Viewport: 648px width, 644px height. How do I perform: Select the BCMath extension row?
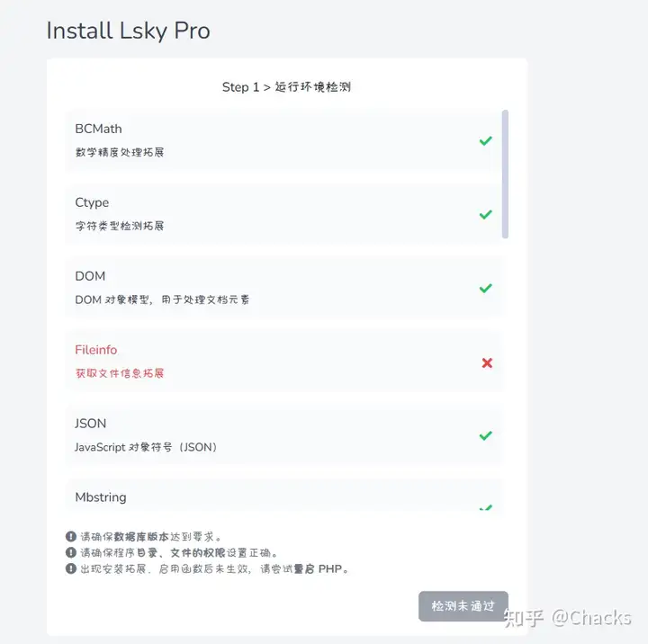[283, 140]
